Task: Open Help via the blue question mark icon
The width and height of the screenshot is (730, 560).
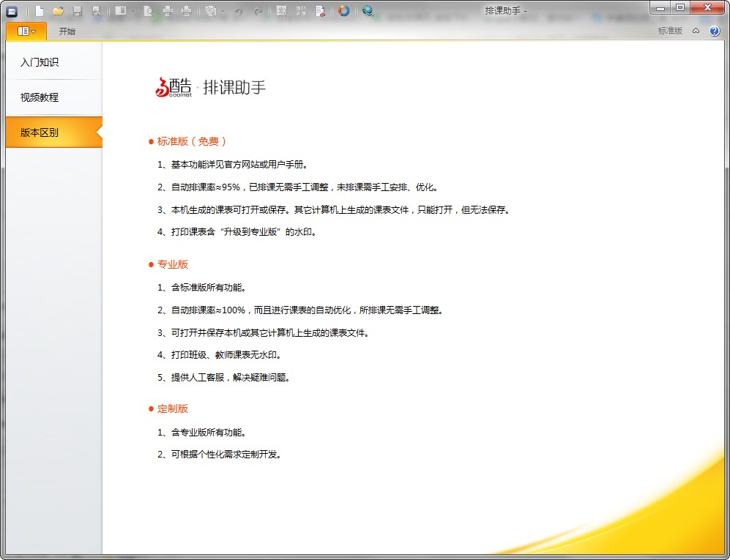Action: (716, 31)
